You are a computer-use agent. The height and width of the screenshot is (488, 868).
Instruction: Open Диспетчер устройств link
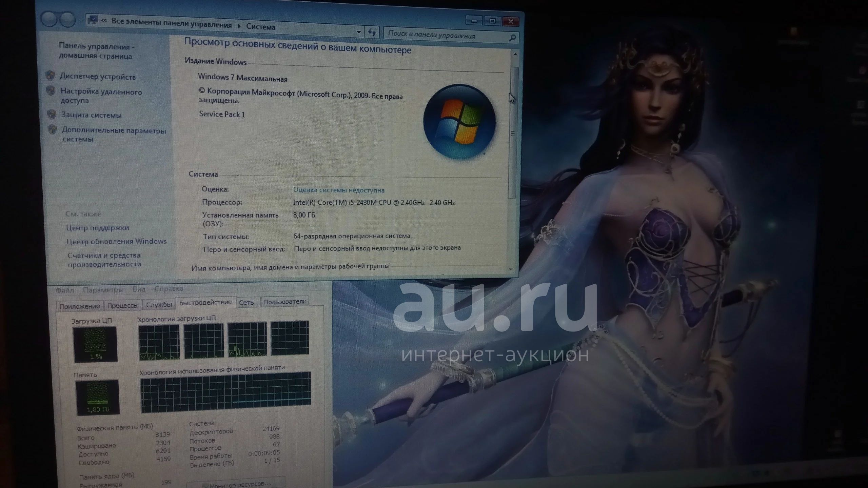coord(98,77)
